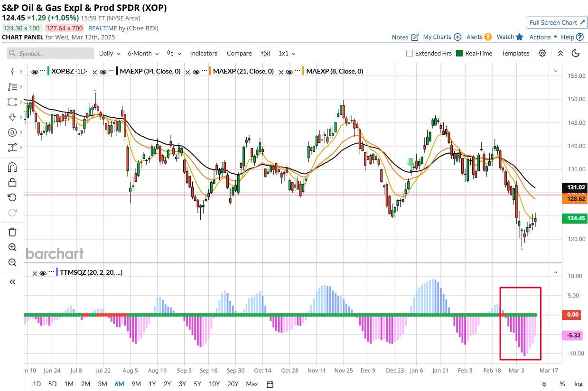Delete drawings with the trash icon
Viewport: 588px width, 391px height.
click(12, 232)
